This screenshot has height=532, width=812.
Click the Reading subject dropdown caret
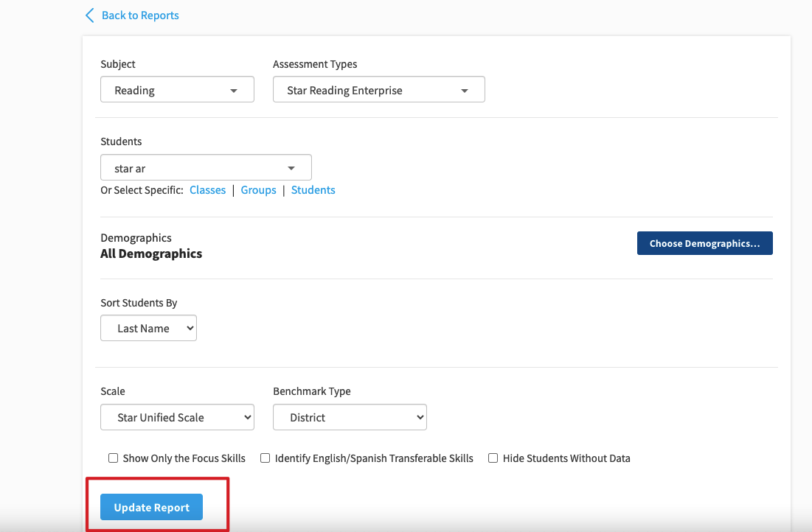tap(234, 91)
